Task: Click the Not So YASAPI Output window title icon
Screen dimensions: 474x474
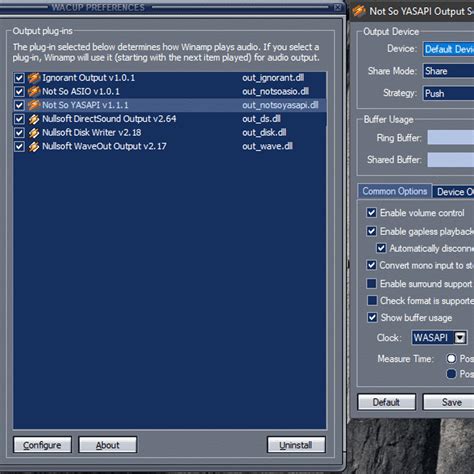Action: point(359,11)
